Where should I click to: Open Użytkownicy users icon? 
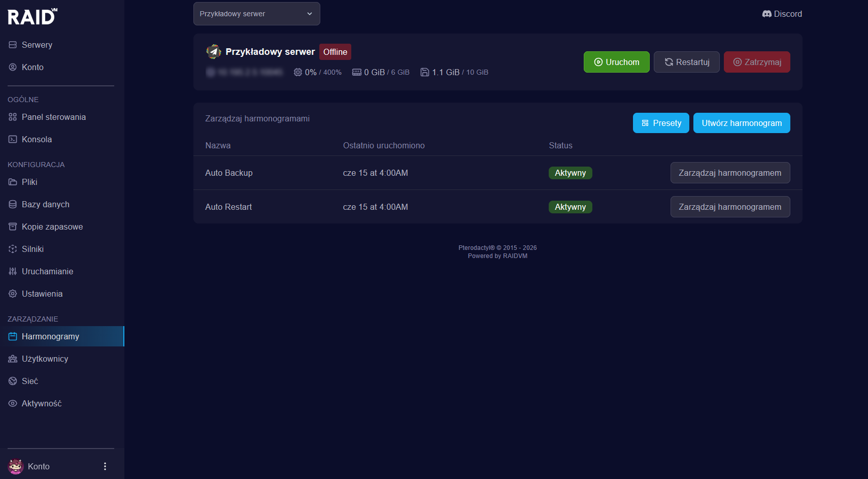(13, 359)
